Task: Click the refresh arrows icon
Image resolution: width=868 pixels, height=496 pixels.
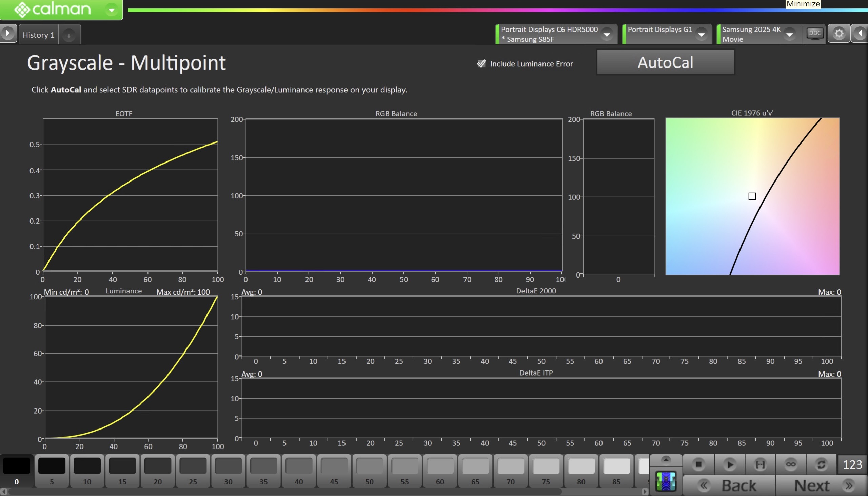Action: (x=821, y=464)
